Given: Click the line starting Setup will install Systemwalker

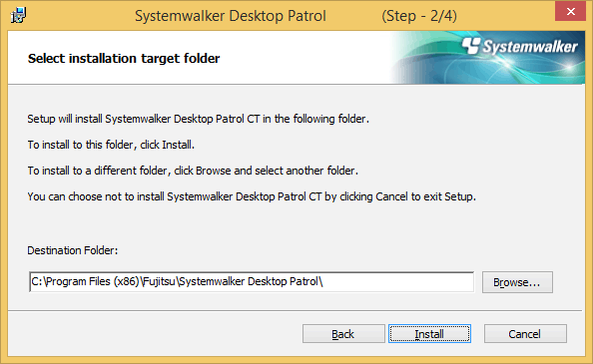Looking at the screenshot, I should pos(199,119).
